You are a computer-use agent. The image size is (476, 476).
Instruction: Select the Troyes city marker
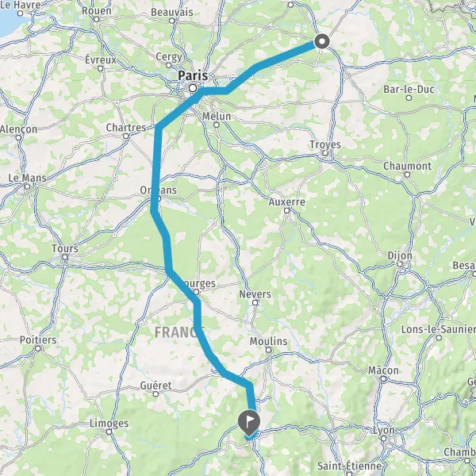pyautogui.click(x=325, y=153)
